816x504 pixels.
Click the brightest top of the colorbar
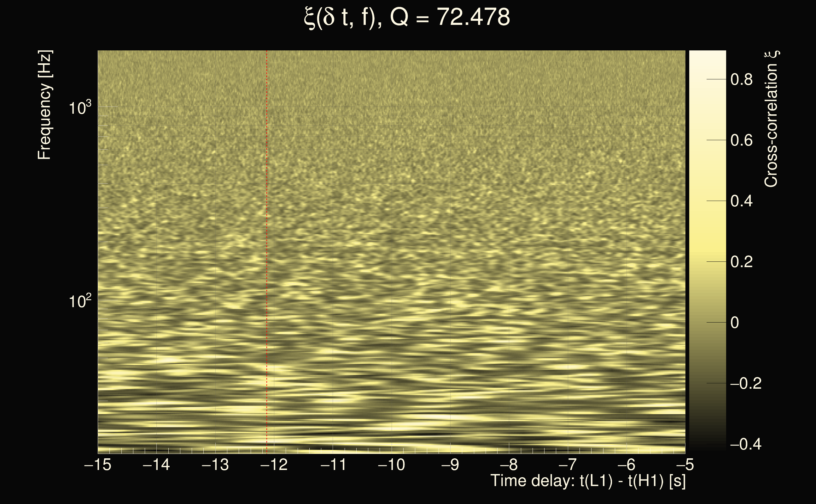[x=708, y=53]
